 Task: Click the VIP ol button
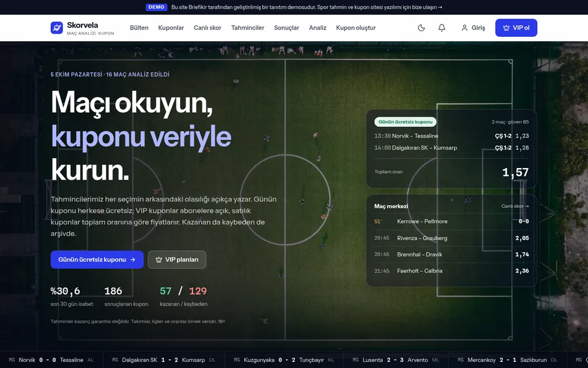coord(516,28)
